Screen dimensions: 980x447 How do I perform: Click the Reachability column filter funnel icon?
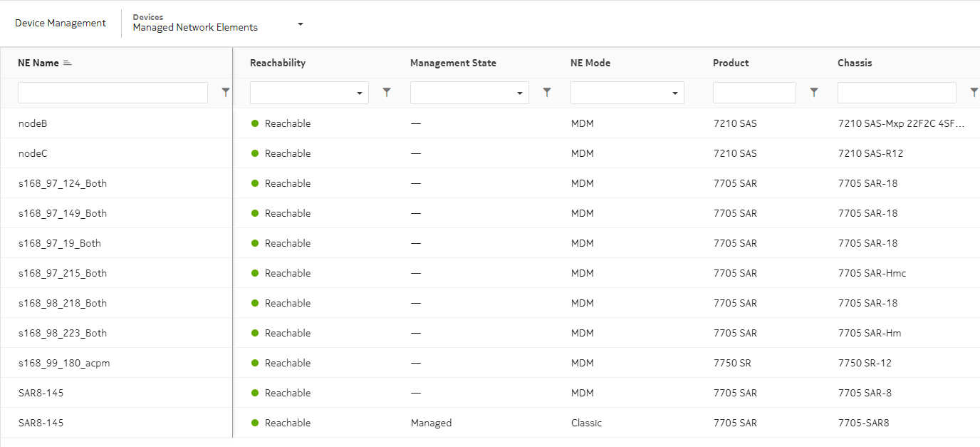[387, 92]
